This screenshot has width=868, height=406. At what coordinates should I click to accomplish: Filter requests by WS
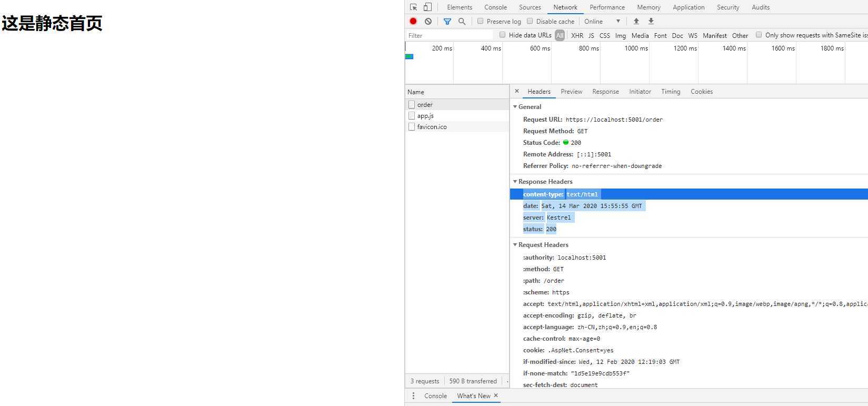[693, 35]
